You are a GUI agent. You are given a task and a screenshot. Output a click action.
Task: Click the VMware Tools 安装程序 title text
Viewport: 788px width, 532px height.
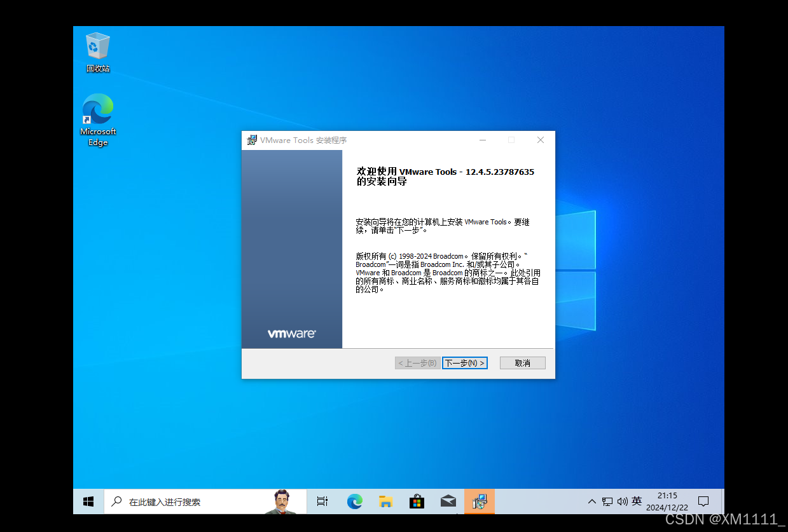click(303, 140)
